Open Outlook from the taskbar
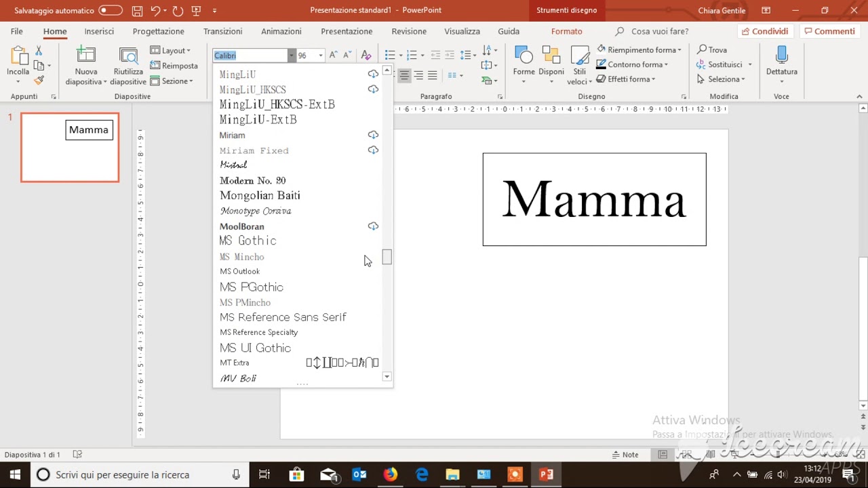Viewport: 868px width, 488px height. [x=359, y=474]
